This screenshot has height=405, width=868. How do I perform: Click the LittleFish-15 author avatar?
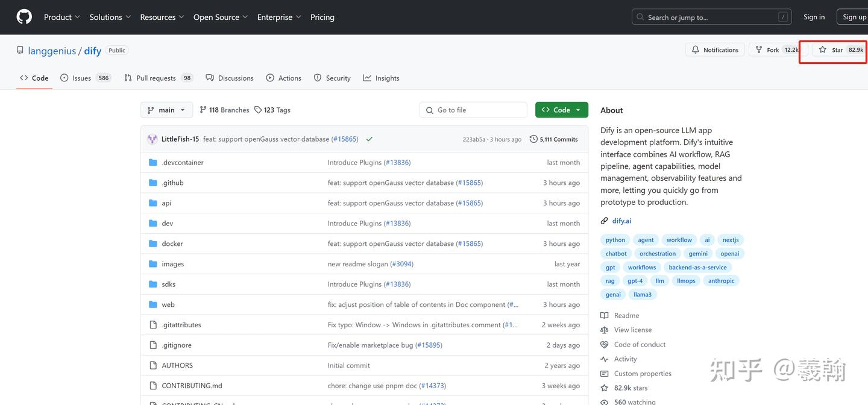coord(152,139)
